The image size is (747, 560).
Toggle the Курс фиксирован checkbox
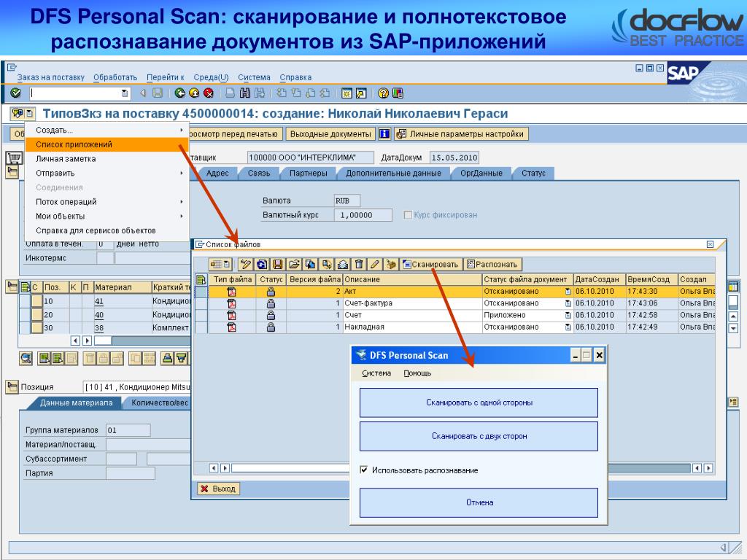407,215
